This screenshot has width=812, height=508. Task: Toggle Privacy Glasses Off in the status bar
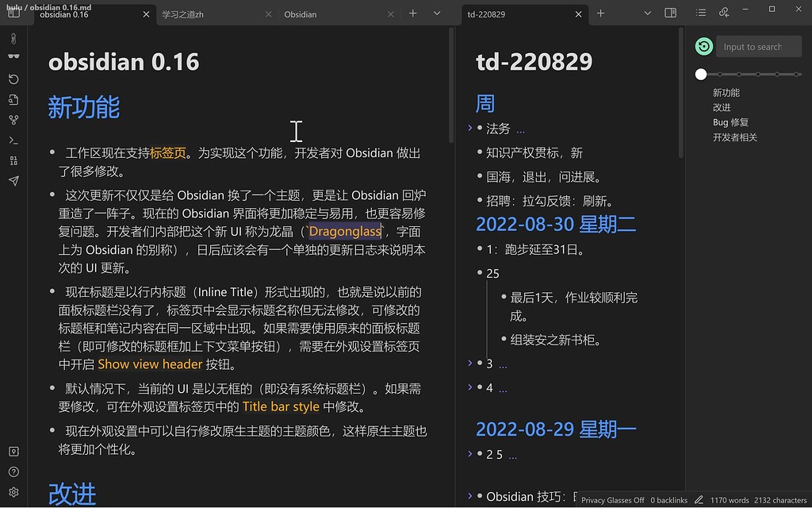612,500
